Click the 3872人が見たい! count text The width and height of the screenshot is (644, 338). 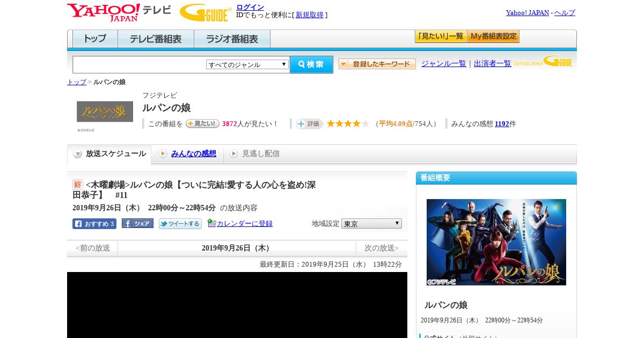click(x=251, y=124)
